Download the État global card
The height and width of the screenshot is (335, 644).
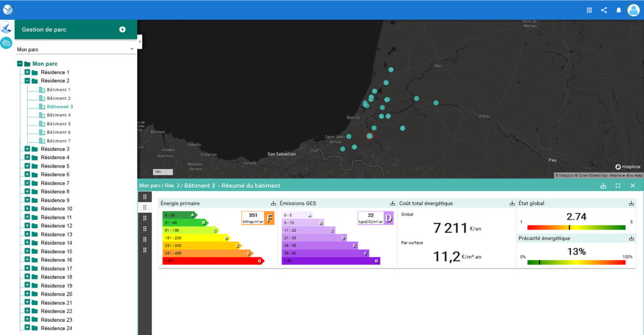631,203
